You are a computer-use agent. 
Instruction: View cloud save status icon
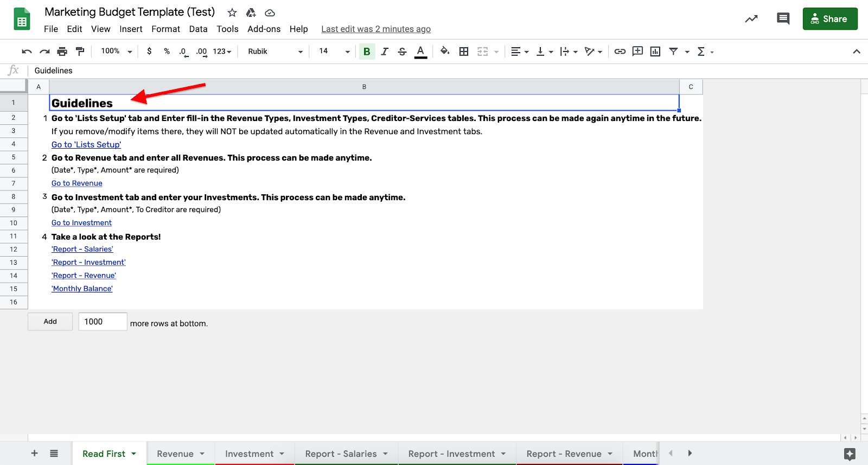coord(270,12)
